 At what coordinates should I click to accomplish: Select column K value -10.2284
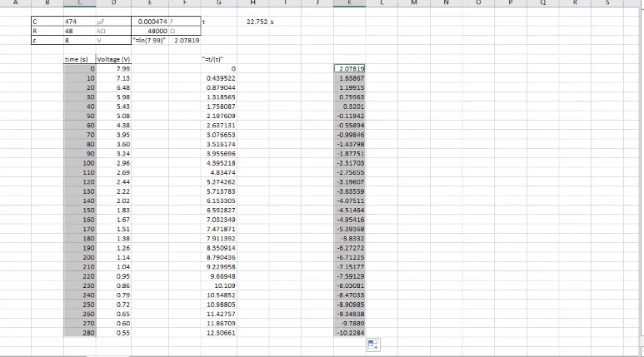(350, 333)
